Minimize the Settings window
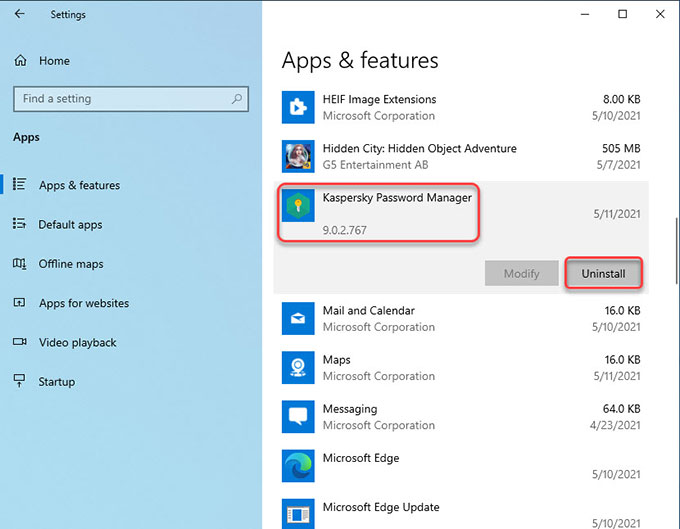The image size is (680, 529). click(x=585, y=14)
